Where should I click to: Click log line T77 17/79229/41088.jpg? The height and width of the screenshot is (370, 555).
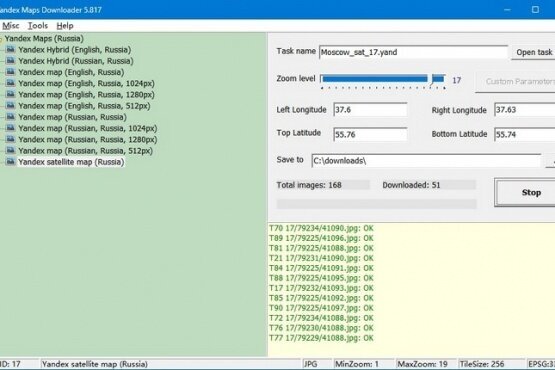pyautogui.click(x=321, y=338)
